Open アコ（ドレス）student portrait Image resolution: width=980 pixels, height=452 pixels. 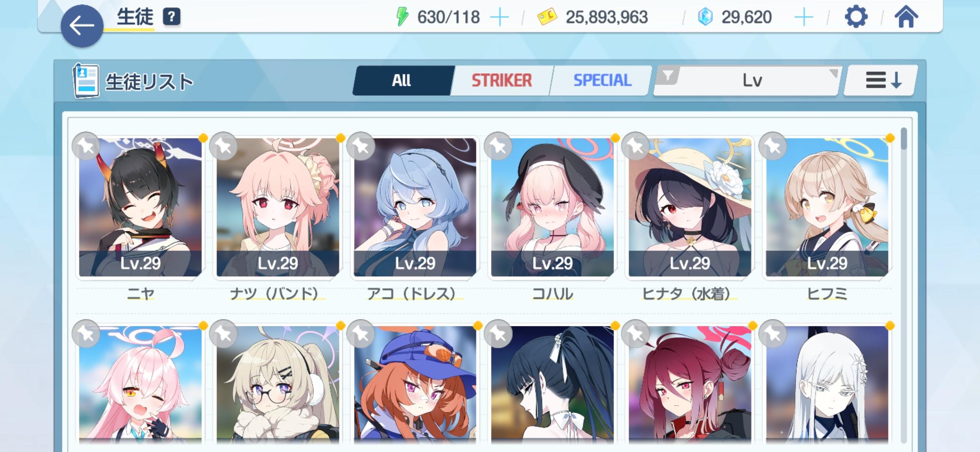click(415, 207)
